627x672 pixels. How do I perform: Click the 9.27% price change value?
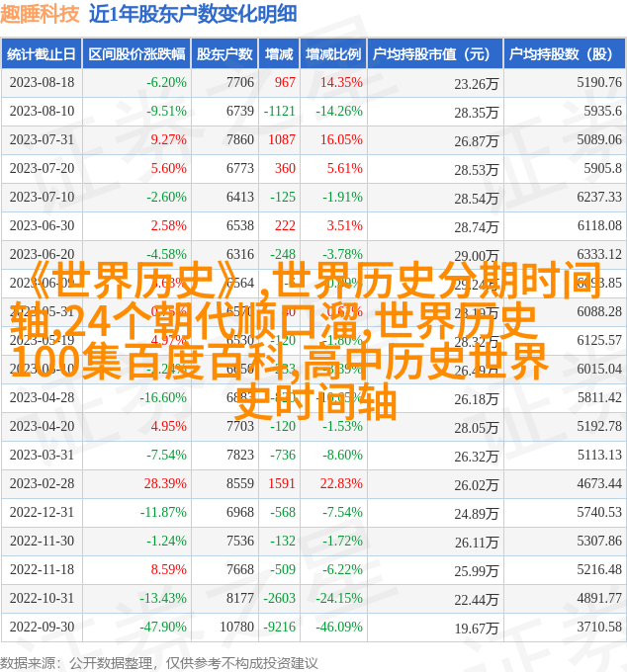168,139
